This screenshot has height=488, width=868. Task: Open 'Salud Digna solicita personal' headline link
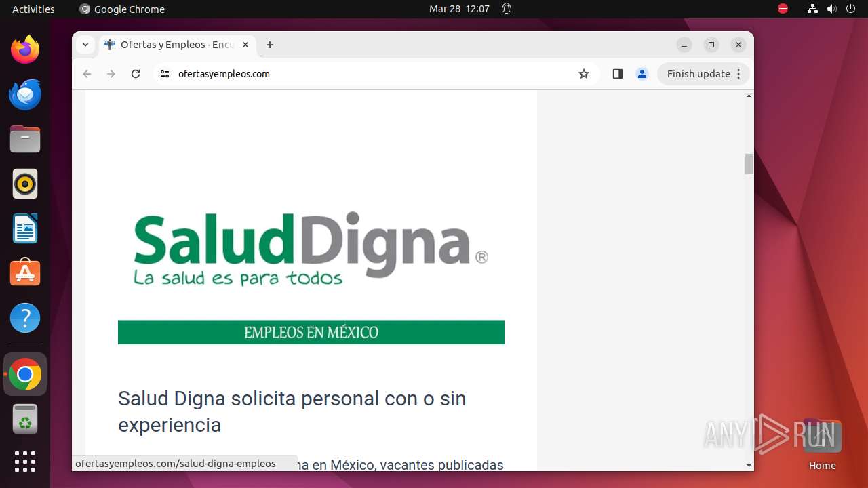(x=292, y=411)
